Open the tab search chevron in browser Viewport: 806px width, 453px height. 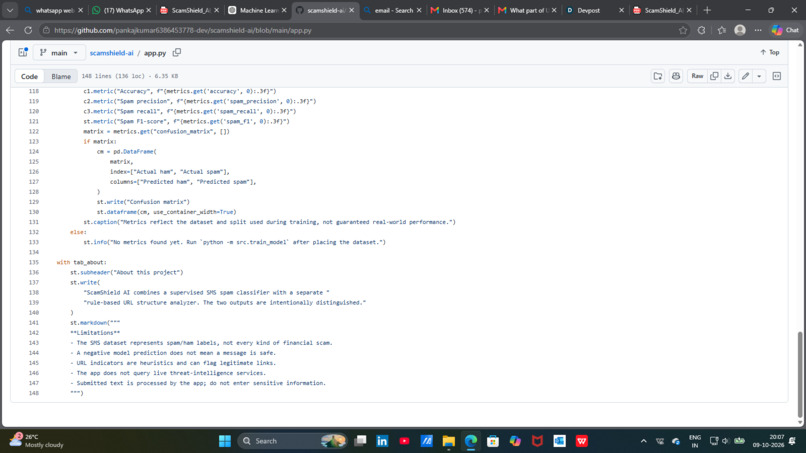[x=10, y=10]
